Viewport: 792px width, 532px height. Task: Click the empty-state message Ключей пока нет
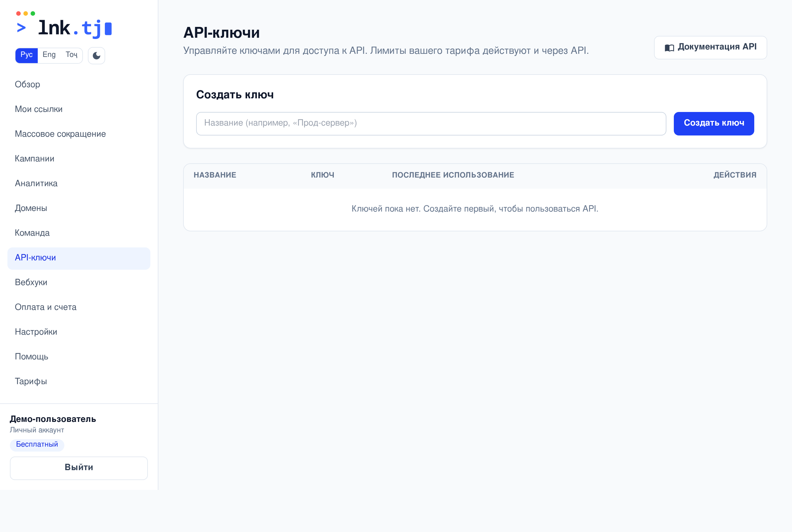[475, 209]
